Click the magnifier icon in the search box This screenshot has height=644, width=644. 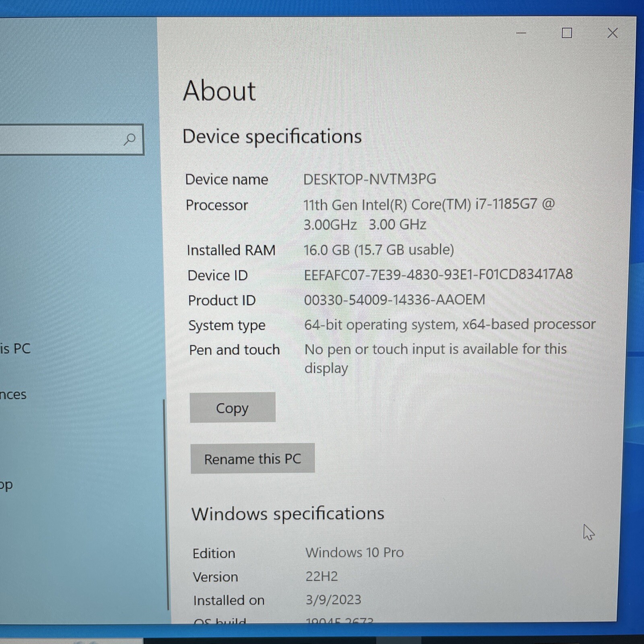(129, 139)
